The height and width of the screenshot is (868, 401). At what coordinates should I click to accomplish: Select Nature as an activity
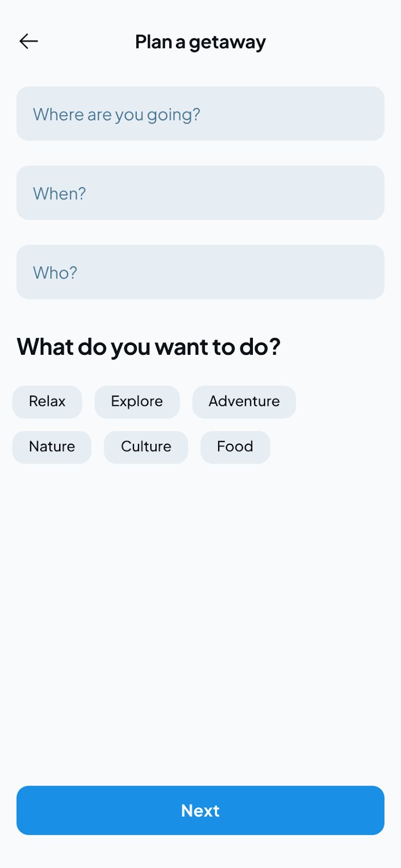point(52,446)
